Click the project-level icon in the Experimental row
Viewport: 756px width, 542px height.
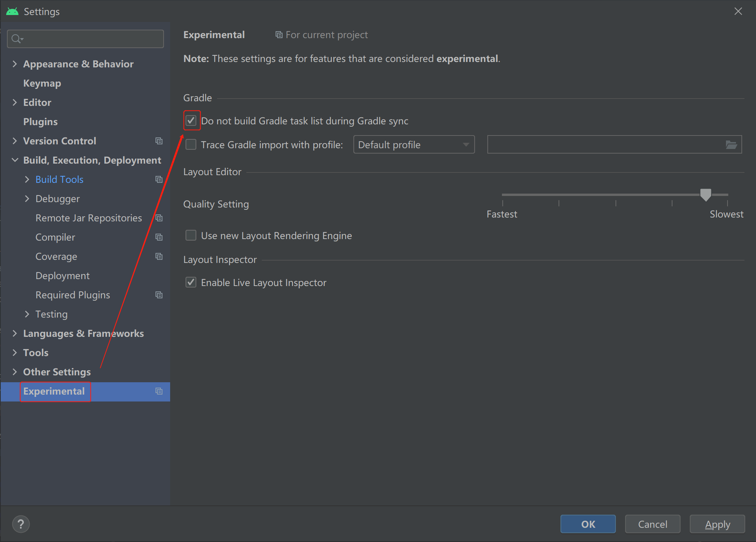coord(159,391)
